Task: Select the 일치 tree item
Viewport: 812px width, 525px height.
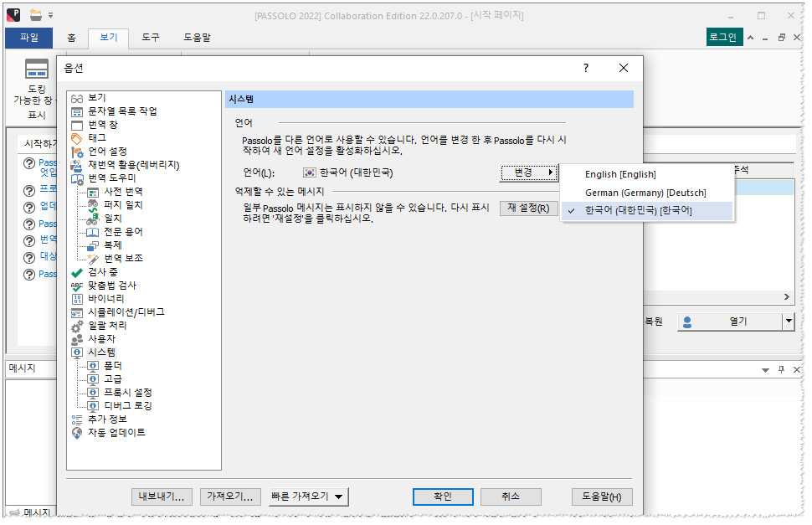Action: point(113,219)
